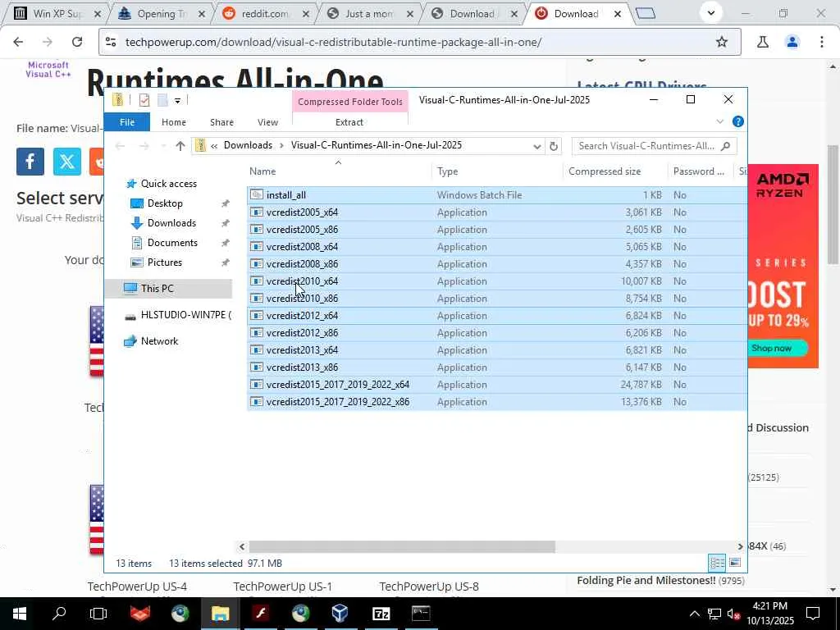Open the address bar history dropdown

(536, 146)
